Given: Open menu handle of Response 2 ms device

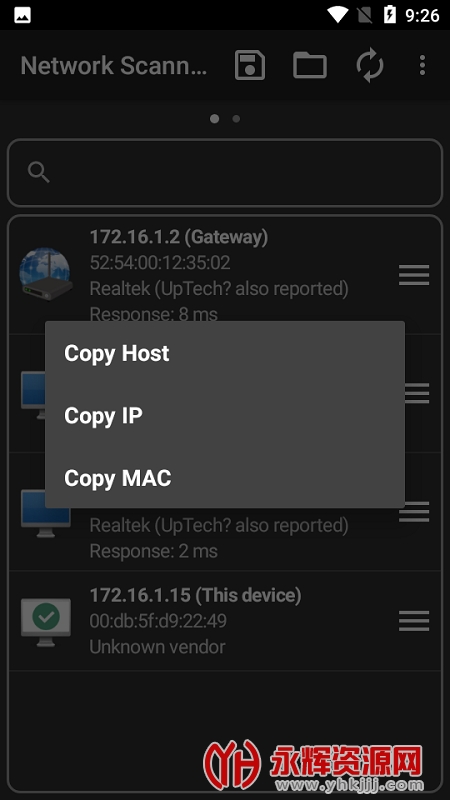Looking at the screenshot, I should (x=414, y=512).
